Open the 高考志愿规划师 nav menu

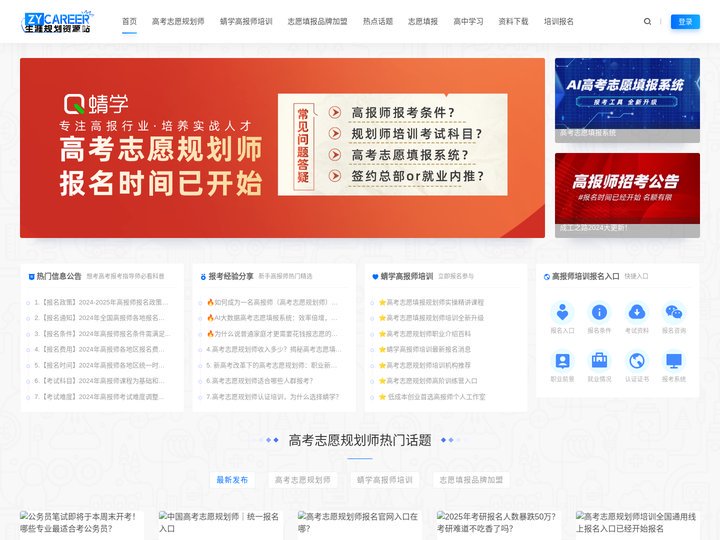click(178, 22)
